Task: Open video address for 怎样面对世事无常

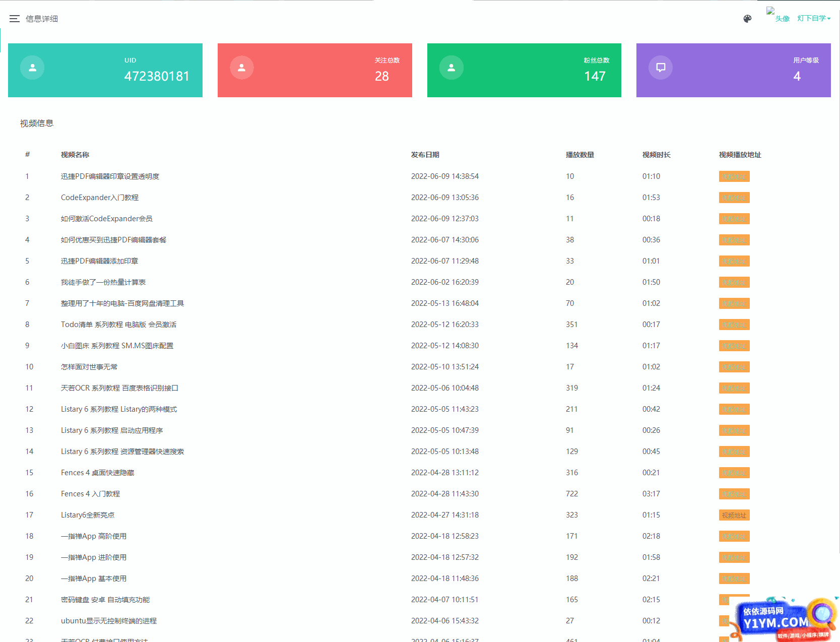Action: [x=734, y=367]
